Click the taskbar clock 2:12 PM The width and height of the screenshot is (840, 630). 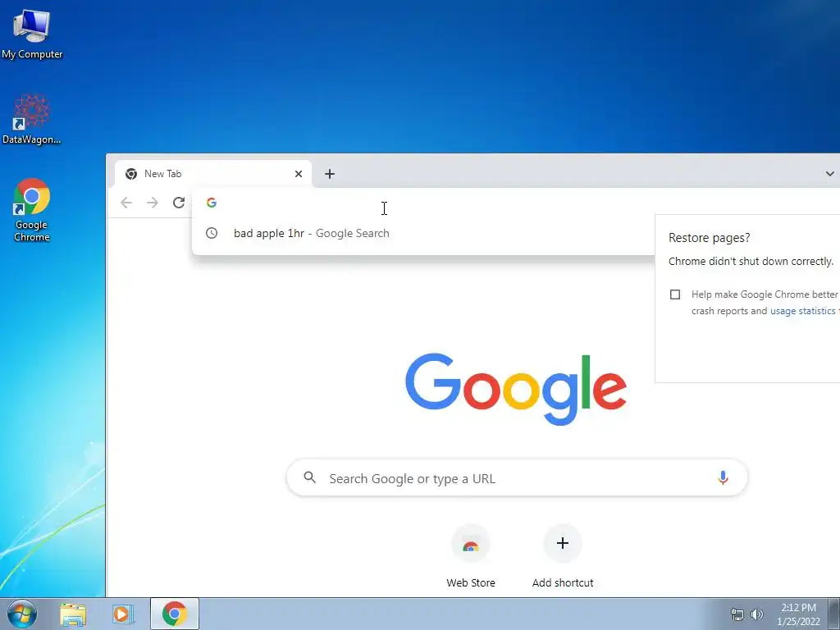coord(799,608)
